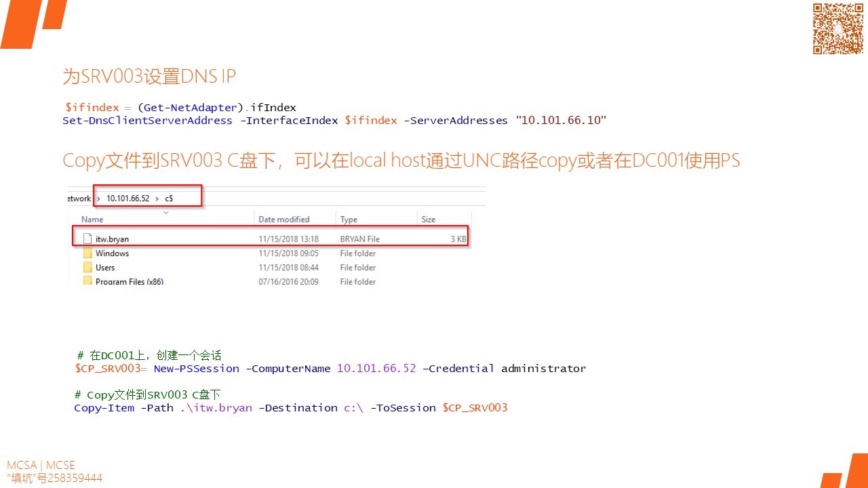Click the sort chevron above the Name column
The width and height of the screenshot is (868, 488).
pos(166,212)
